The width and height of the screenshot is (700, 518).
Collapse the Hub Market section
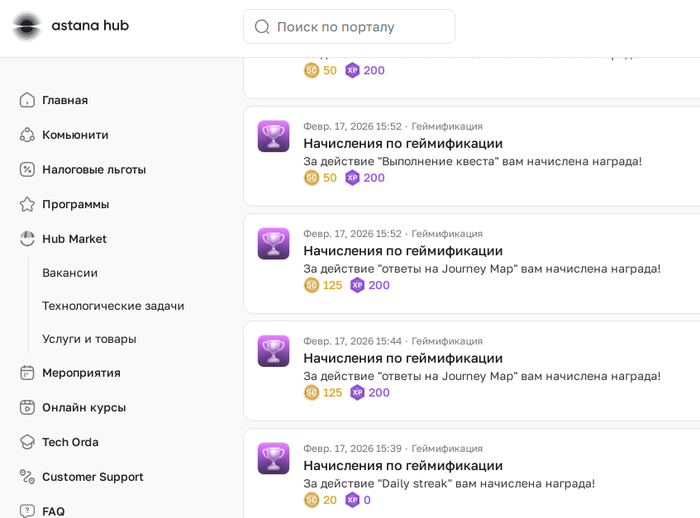point(74,239)
